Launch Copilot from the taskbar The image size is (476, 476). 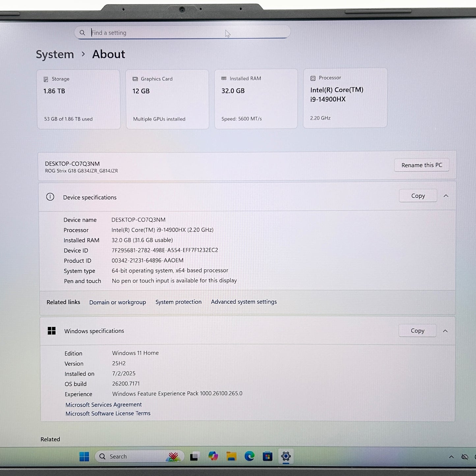(213, 456)
